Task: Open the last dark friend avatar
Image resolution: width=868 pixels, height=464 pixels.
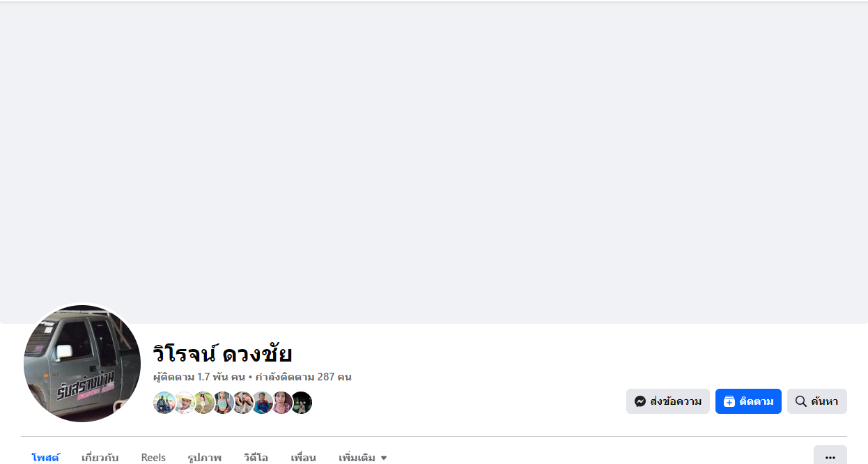Action: click(301, 403)
